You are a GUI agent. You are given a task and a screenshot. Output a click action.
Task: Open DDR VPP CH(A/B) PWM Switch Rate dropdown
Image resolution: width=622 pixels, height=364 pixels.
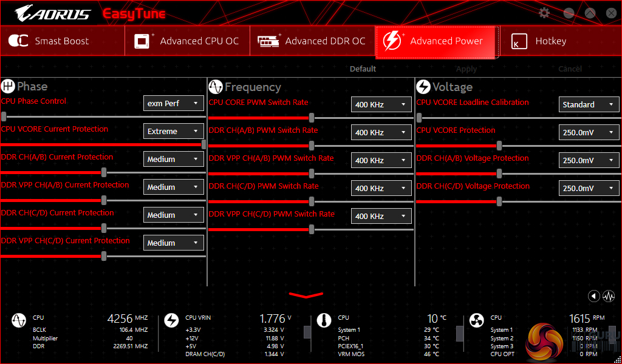(x=381, y=160)
